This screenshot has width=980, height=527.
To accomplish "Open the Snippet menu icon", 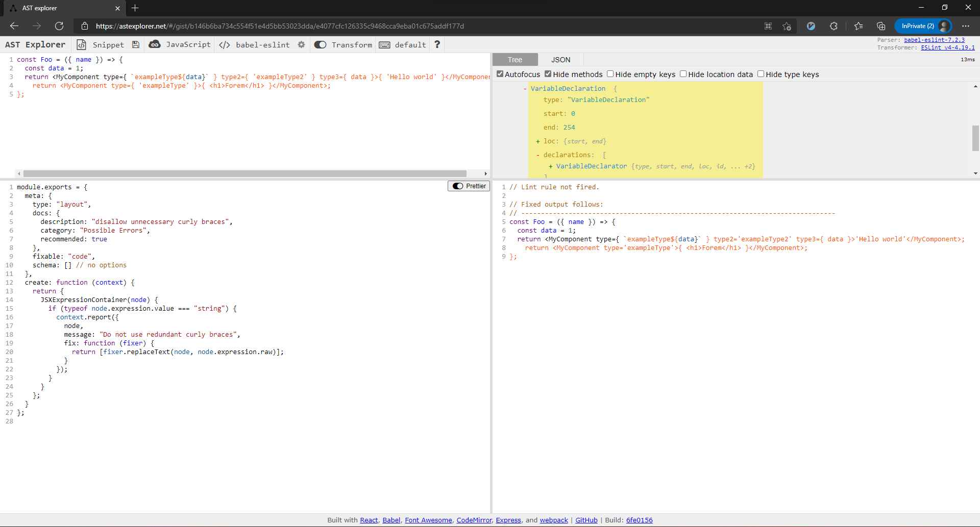I will coord(82,45).
